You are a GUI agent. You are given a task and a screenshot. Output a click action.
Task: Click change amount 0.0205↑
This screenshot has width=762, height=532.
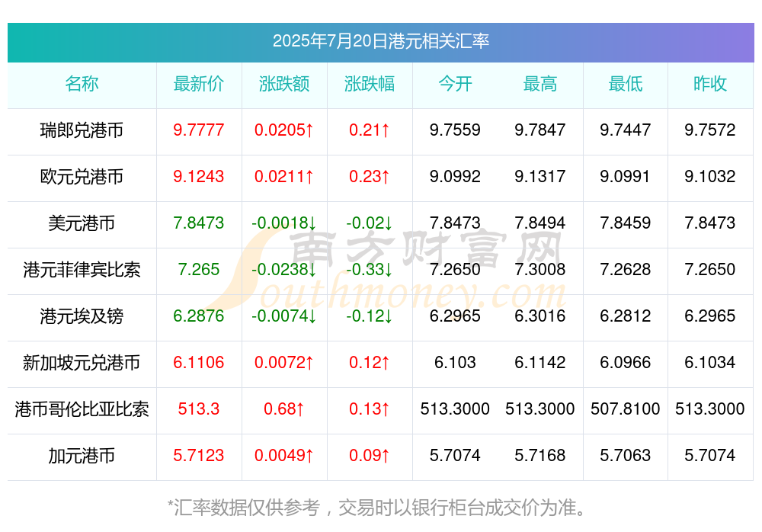click(x=284, y=130)
